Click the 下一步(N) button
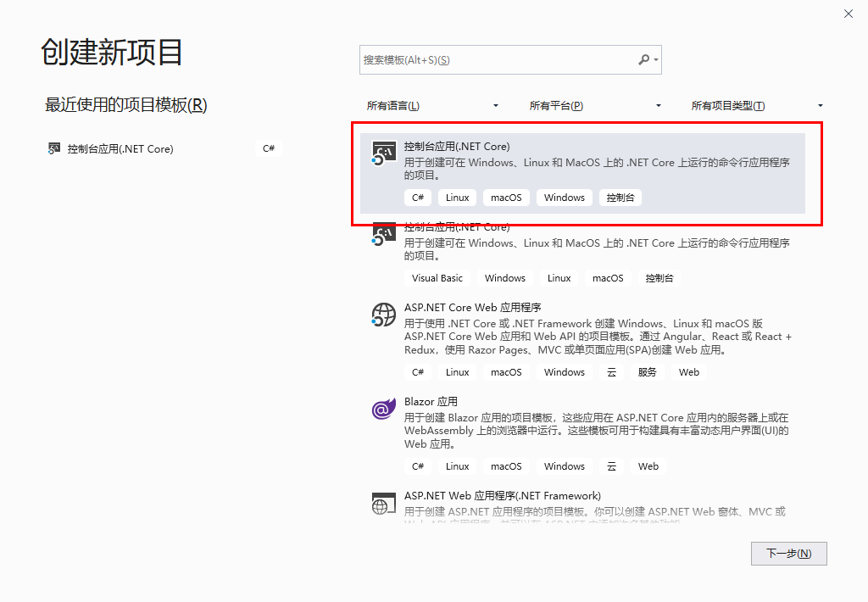 789,554
